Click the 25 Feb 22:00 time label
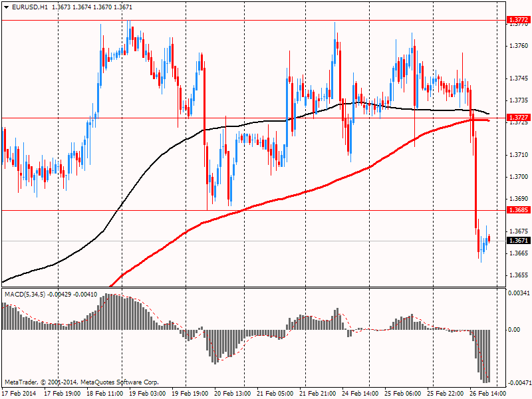Image resolution: width=532 pixels, height=399 pixels. (445, 394)
